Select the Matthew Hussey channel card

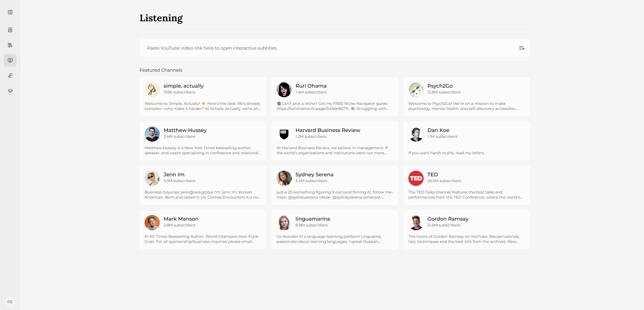pos(203,141)
